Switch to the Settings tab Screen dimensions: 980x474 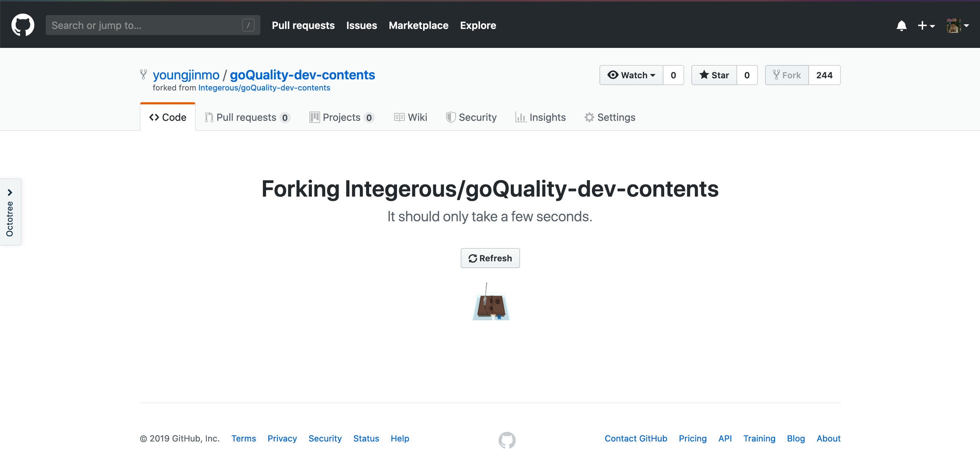click(610, 117)
